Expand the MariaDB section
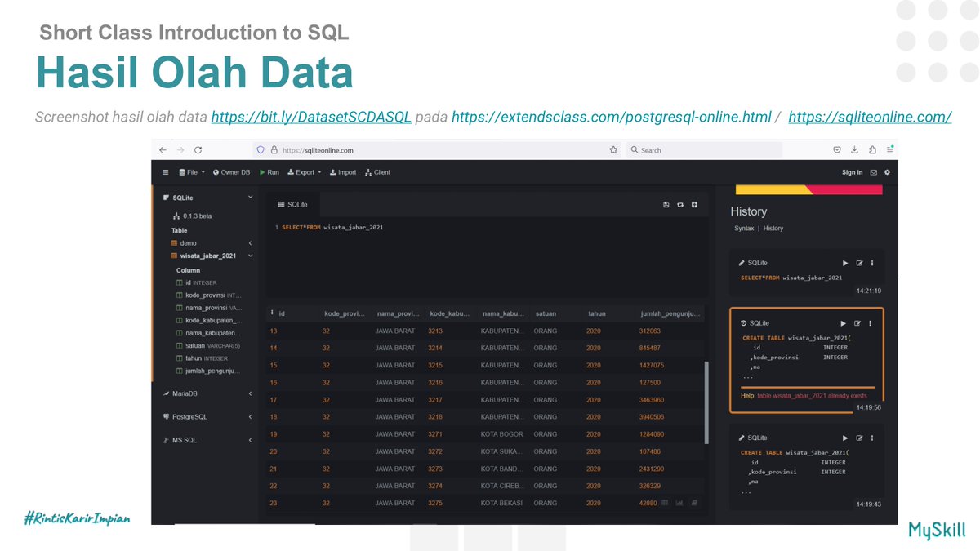Screen dimensions: 980x551 [x=251, y=393]
